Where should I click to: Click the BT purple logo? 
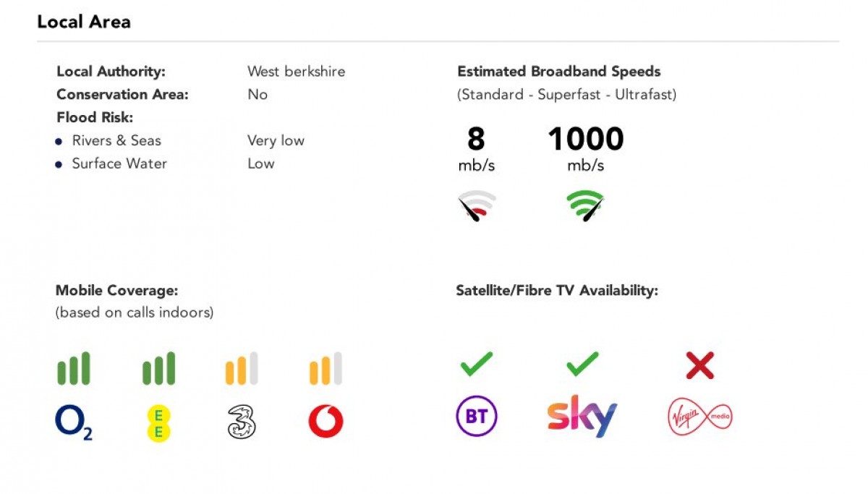coord(477,417)
